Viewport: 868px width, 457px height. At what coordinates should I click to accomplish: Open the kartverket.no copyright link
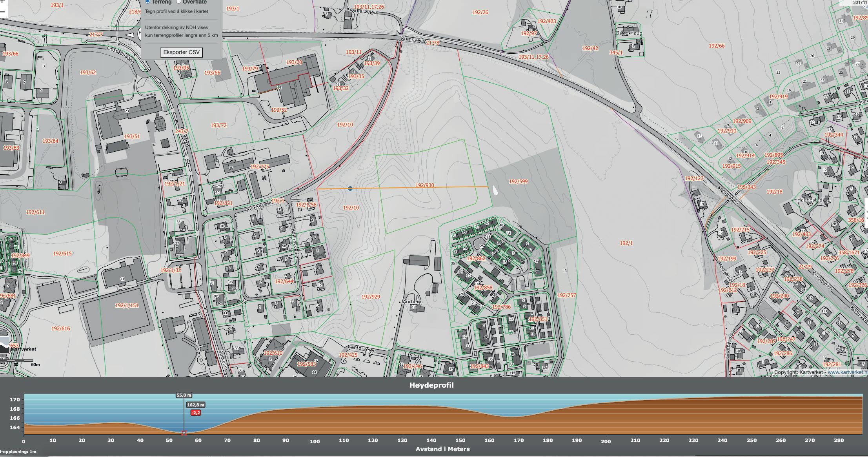[847, 372]
